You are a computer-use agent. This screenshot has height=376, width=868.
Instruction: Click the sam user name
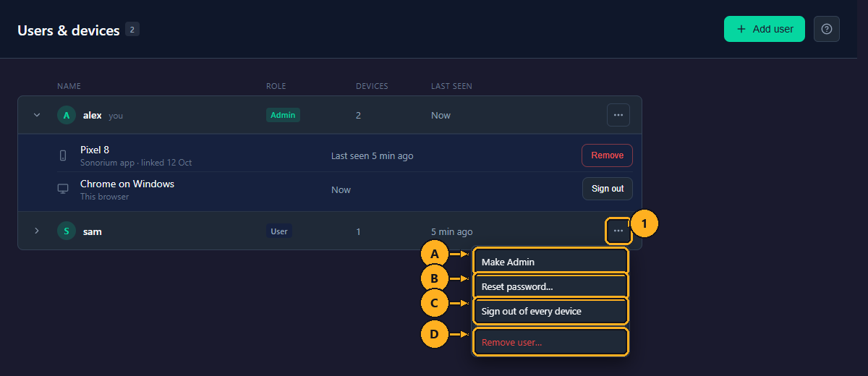[x=93, y=231]
